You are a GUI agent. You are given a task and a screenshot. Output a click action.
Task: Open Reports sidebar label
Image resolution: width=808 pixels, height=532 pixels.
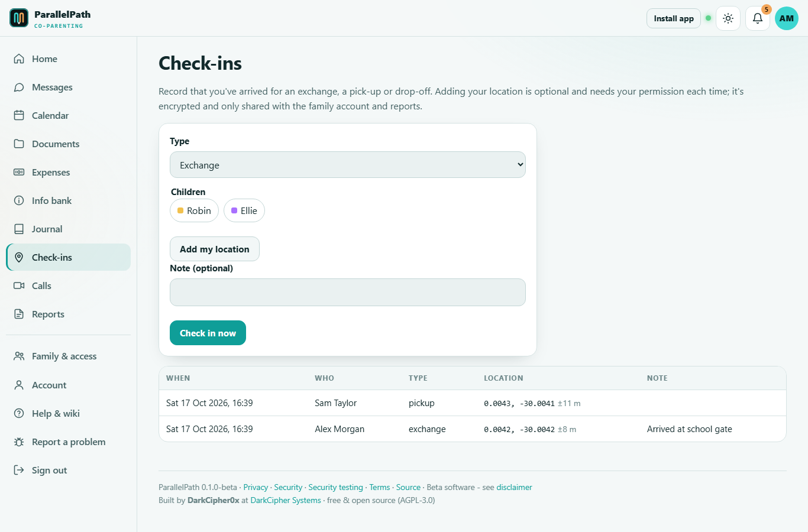[x=48, y=314]
